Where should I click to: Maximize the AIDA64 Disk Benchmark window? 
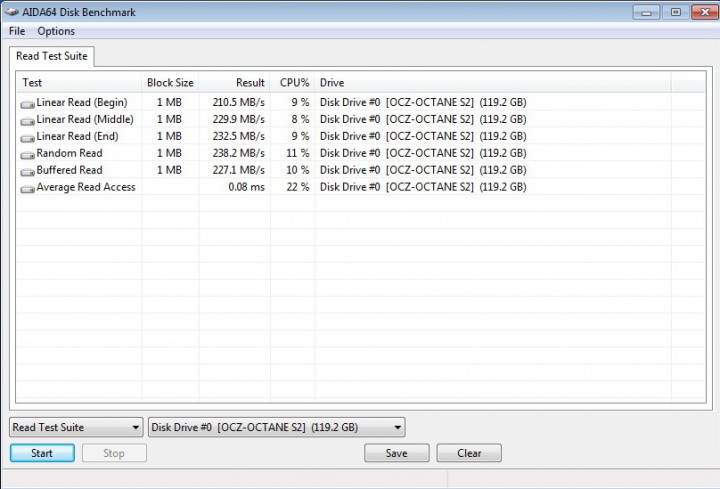pos(676,12)
